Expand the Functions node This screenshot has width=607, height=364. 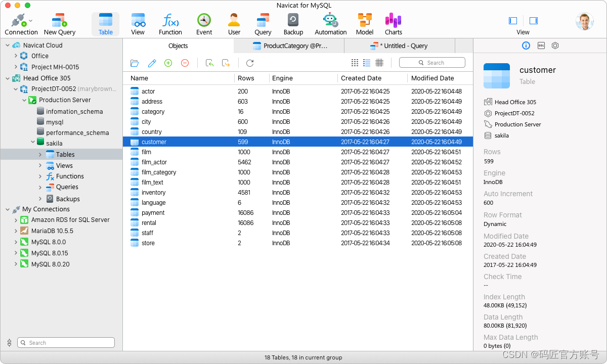[x=40, y=176]
